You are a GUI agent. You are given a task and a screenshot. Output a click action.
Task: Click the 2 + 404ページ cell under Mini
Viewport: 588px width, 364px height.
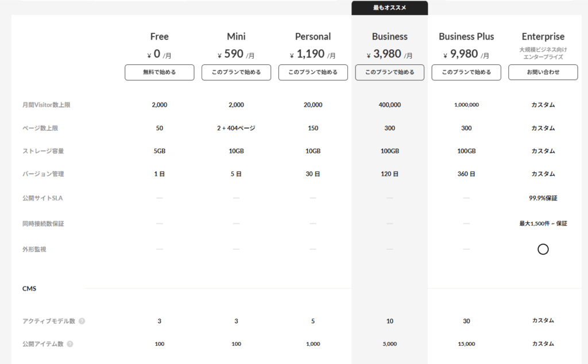tap(236, 128)
